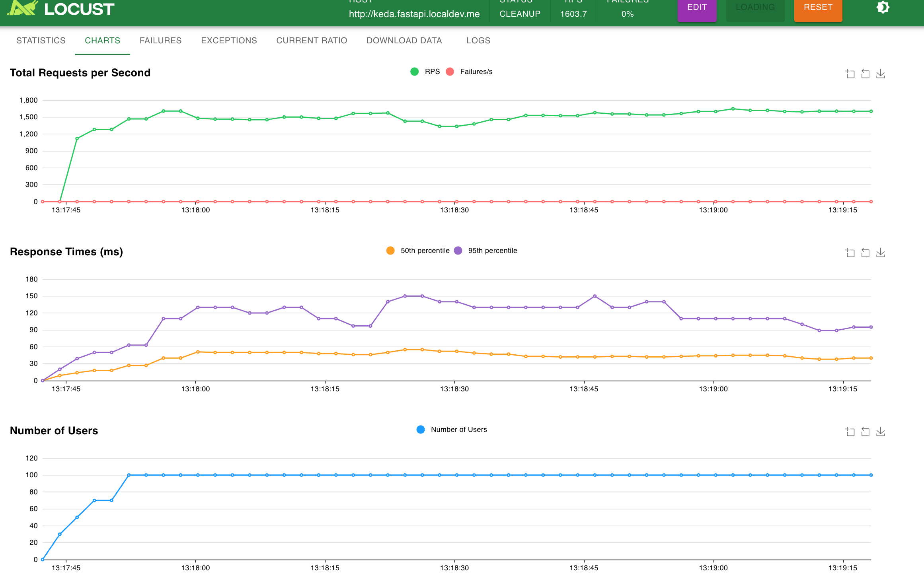Click the host URL keda.fastapi.localdev.me

coord(414,14)
